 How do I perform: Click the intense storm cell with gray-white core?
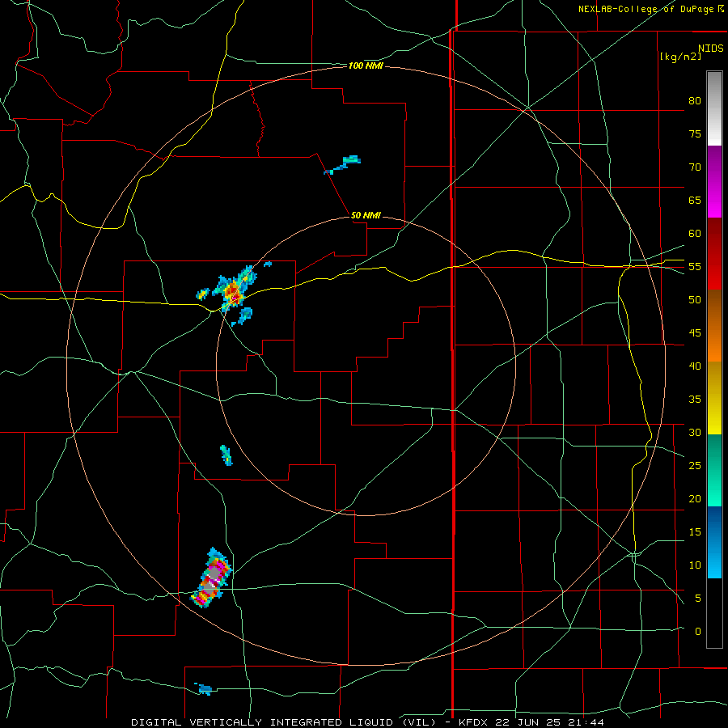(212, 578)
